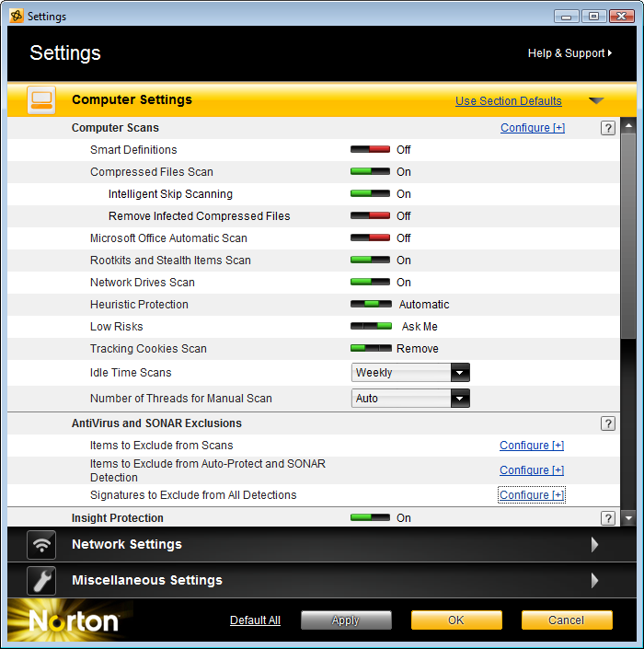The width and height of the screenshot is (644, 649).
Task: Click the Cancel button
Action: [567, 620]
